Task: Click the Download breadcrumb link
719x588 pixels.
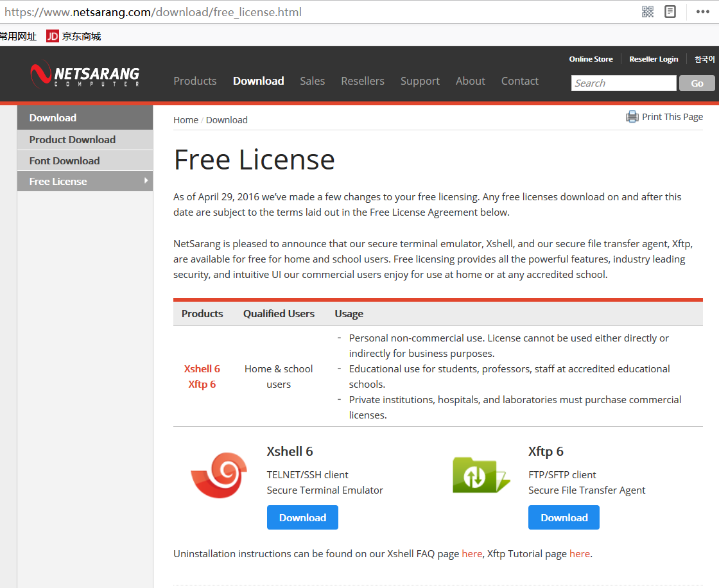Action: (x=227, y=119)
